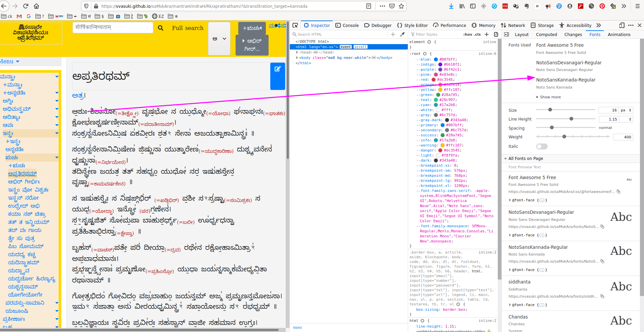Click the scroll badge on html node
644x332 pixels.
(x=360, y=47)
